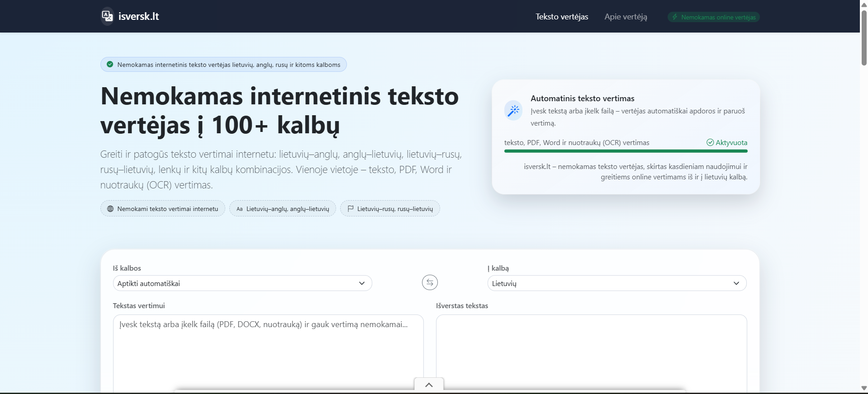The height and width of the screenshot is (394, 868).
Task: Click the Automatinis teksto vertimas heading
Action: coord(582,98)
